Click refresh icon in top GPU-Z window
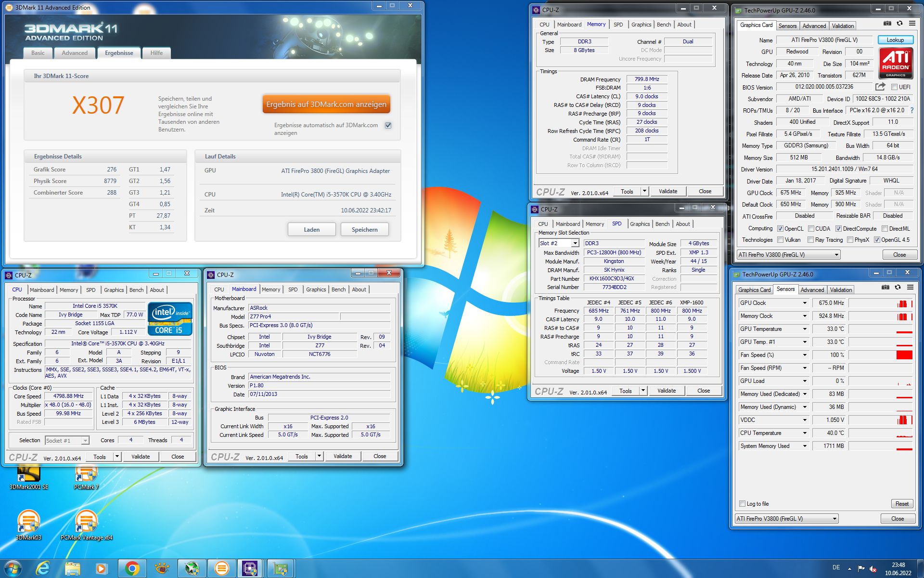The width and height of the screenshot is (924, 578). coord(899,23)
